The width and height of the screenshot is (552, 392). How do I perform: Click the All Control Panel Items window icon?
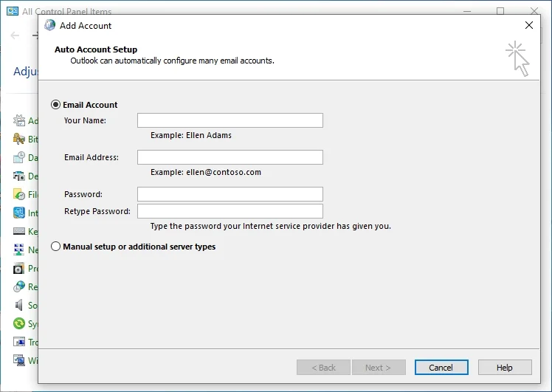pyautogui.click(x=13, y=11)
